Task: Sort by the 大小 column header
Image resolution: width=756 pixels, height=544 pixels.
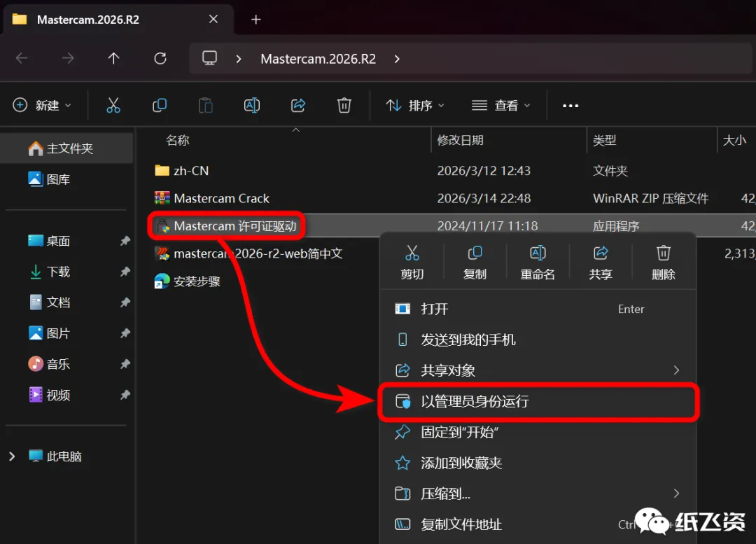Action: click(x=736, y=140)
